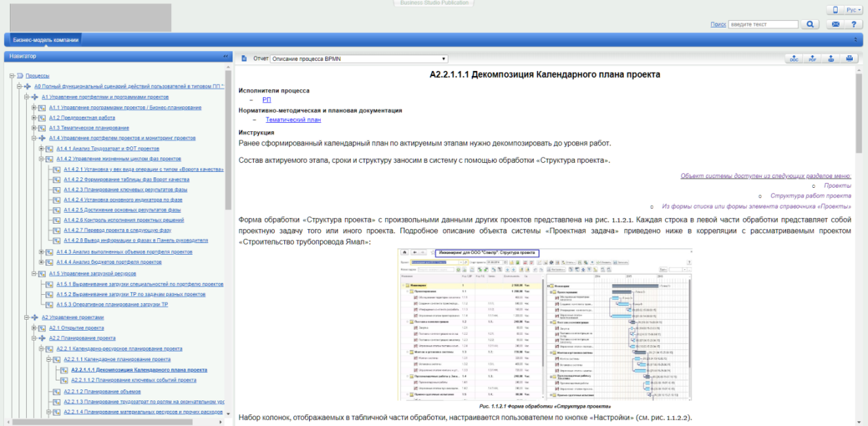The image size is (868, 426).
Task: Click the magnifier search button
Action: pyautogui.click(x=810, y=24)
